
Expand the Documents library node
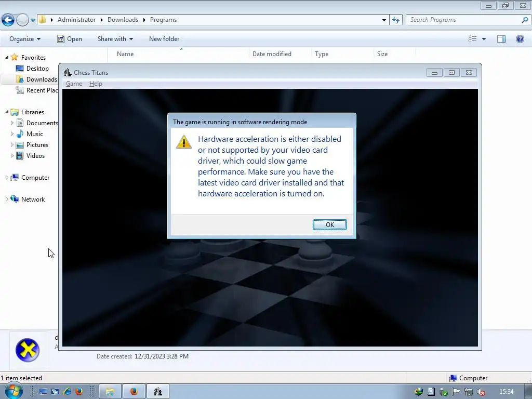click(12, 123)
